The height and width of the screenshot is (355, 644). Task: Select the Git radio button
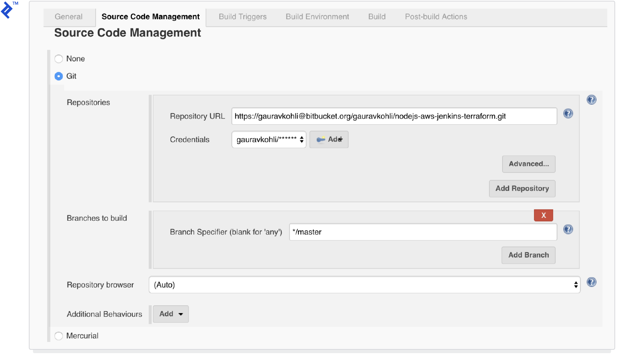58,76
